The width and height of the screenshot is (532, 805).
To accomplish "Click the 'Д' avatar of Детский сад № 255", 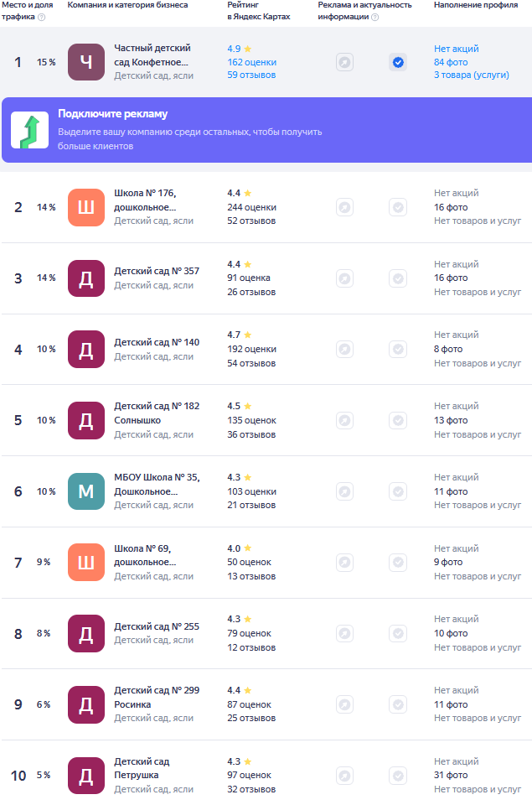I will 86,634.
